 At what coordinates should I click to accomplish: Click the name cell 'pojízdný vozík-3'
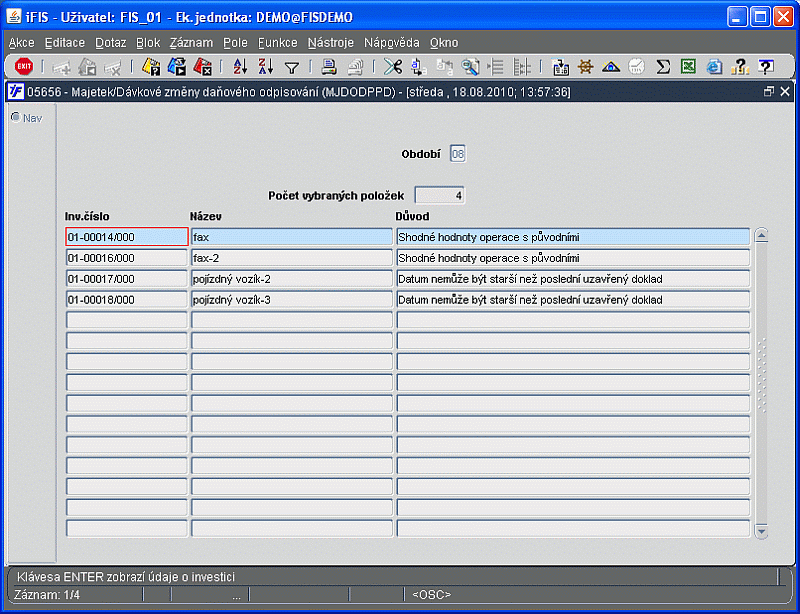(x=292, y=300)
